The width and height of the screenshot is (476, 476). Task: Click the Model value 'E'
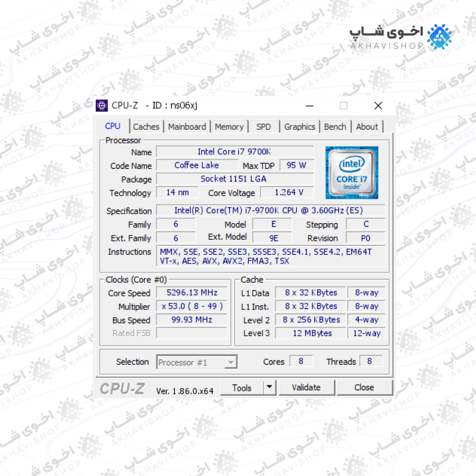[273, 224]
